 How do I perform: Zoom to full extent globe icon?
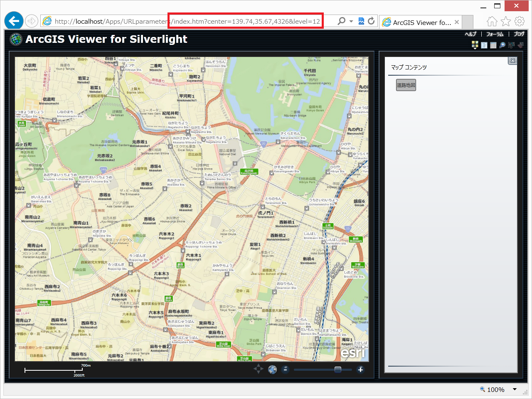(272, 369)
